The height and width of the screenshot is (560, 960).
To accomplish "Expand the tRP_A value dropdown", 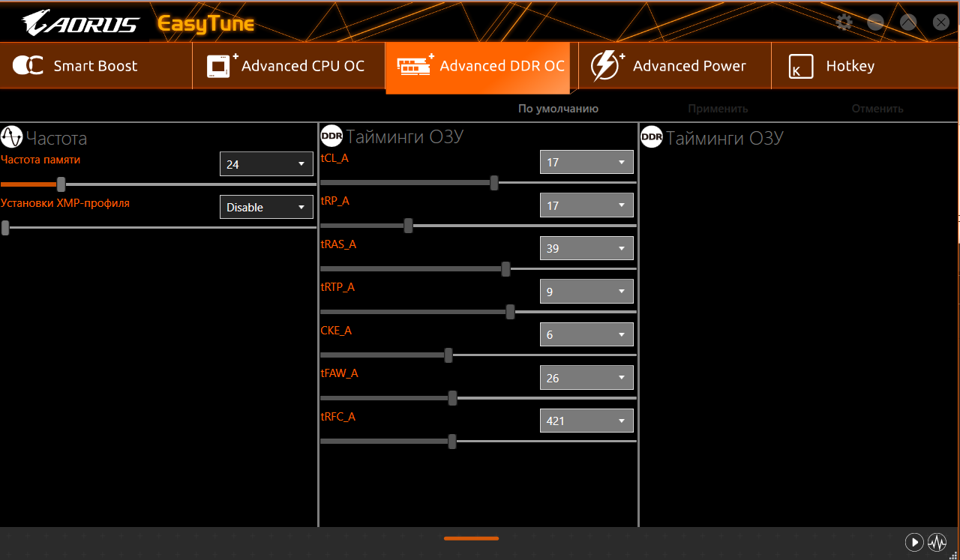I will [586, 205].
